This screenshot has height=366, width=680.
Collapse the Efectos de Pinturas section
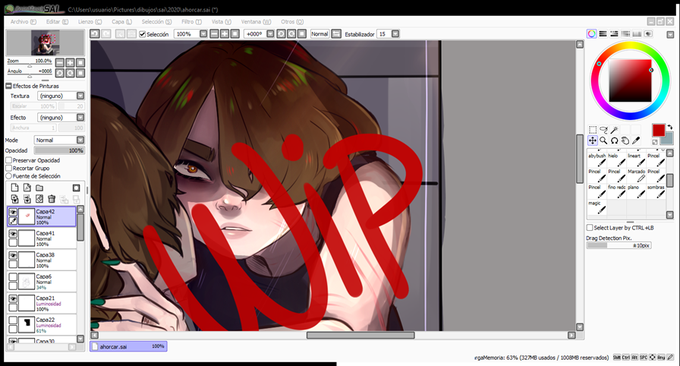9,86
